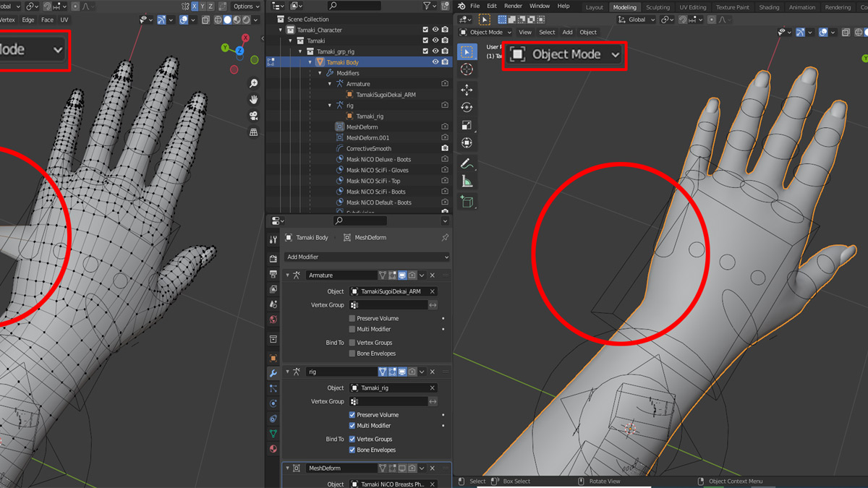Click the Armature modifier name field
The height and width of the screenshot is (488, 868).
click(x=341, y=275)
